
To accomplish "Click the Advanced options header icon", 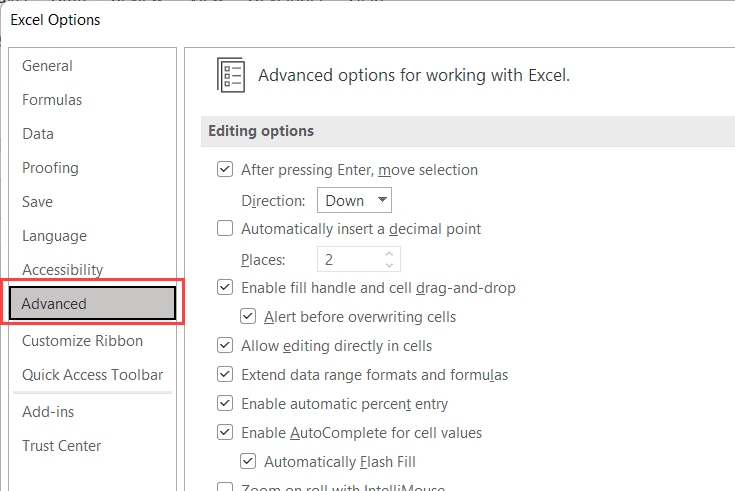I will [x=231, y=75].
